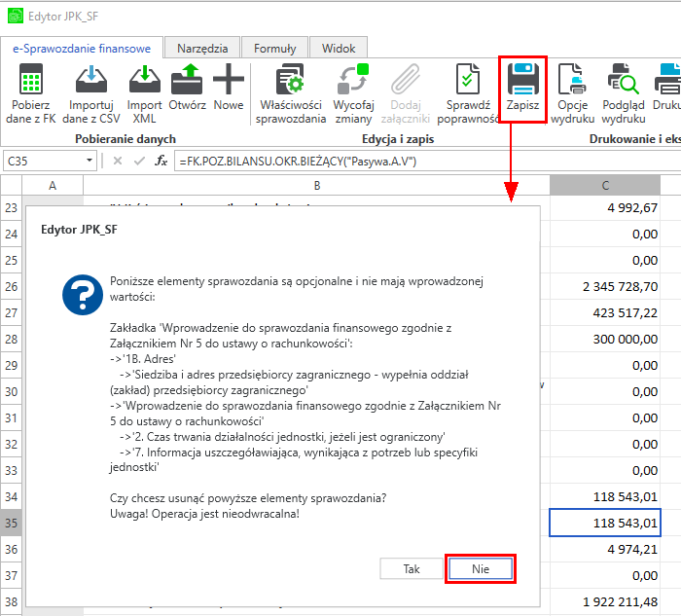
Task: Undo changes with Wycofaj zmiany
Action: (352, 81)
